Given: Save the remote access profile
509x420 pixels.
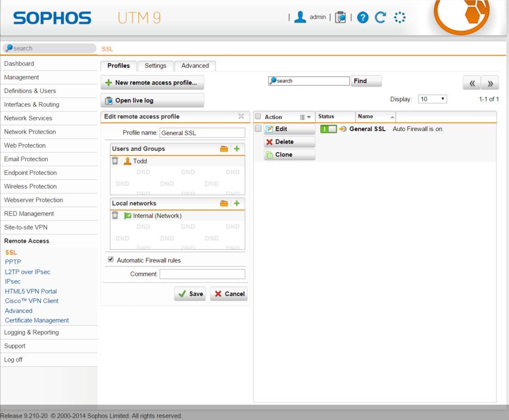Looking at the screenshot, I should (190, 294).
